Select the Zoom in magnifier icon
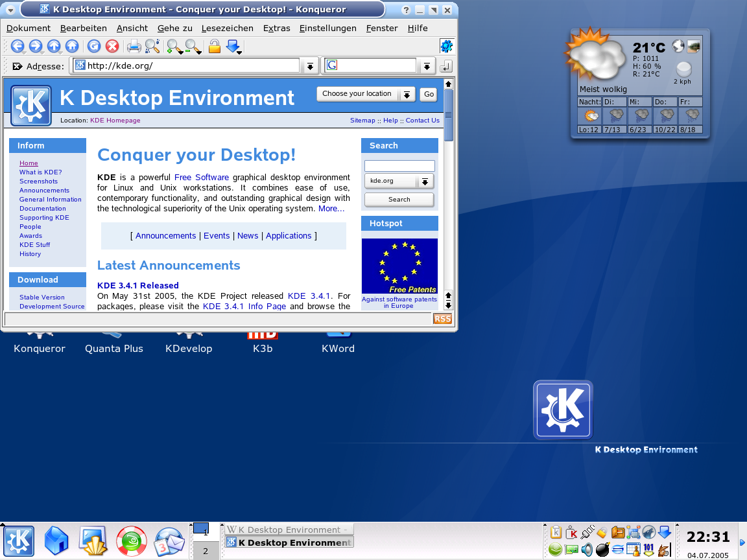This screenshot has height=560, width=747. pyautogui.click(x=174, y=46)
